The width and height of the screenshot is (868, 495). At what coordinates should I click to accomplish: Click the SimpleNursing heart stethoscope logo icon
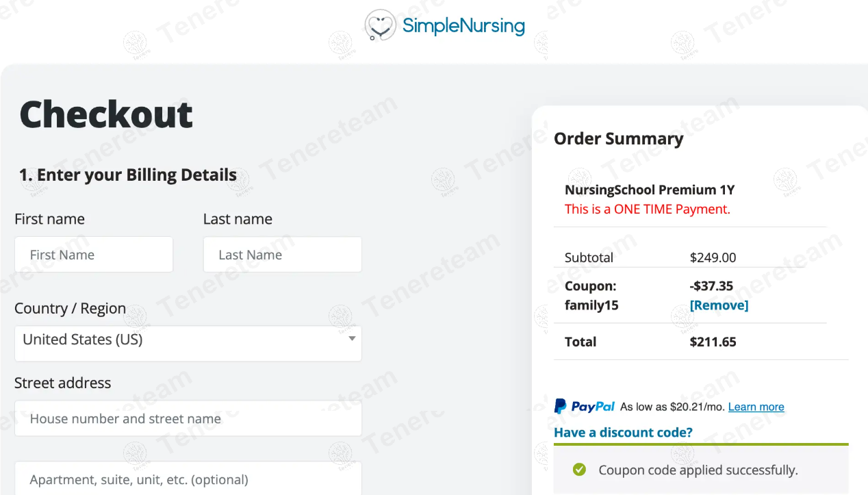(381, 26)
